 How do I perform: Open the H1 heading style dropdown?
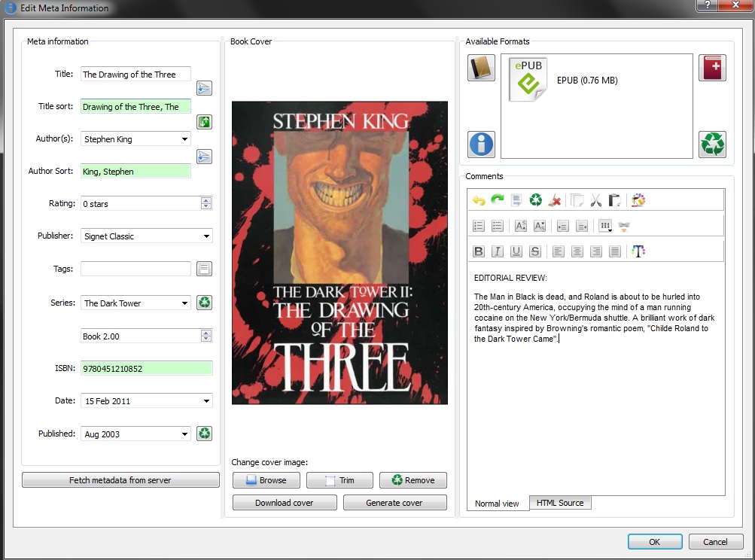coord(605,226)
